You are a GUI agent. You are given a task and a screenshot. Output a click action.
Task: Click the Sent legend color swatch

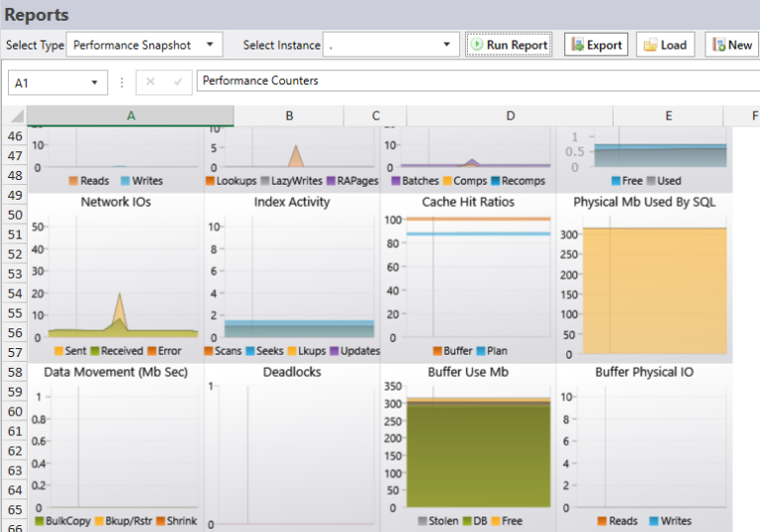pos(58,351)
